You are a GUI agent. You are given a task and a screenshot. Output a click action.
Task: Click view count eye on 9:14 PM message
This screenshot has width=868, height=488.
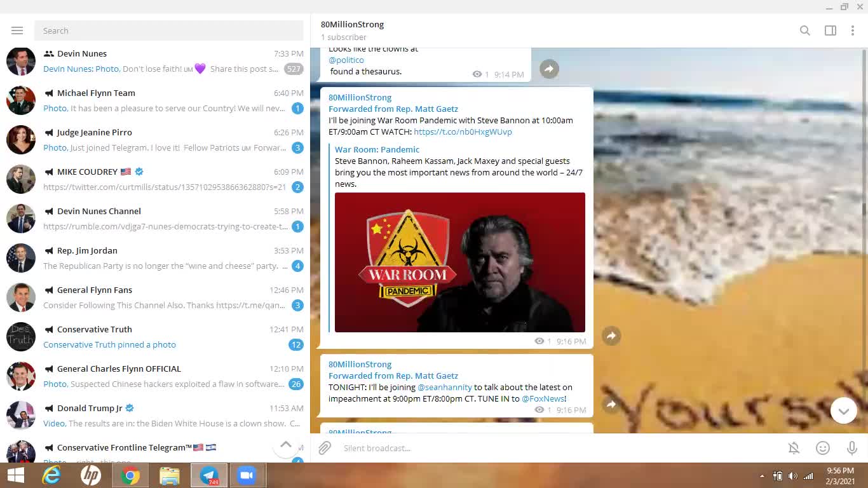(477, 74)
